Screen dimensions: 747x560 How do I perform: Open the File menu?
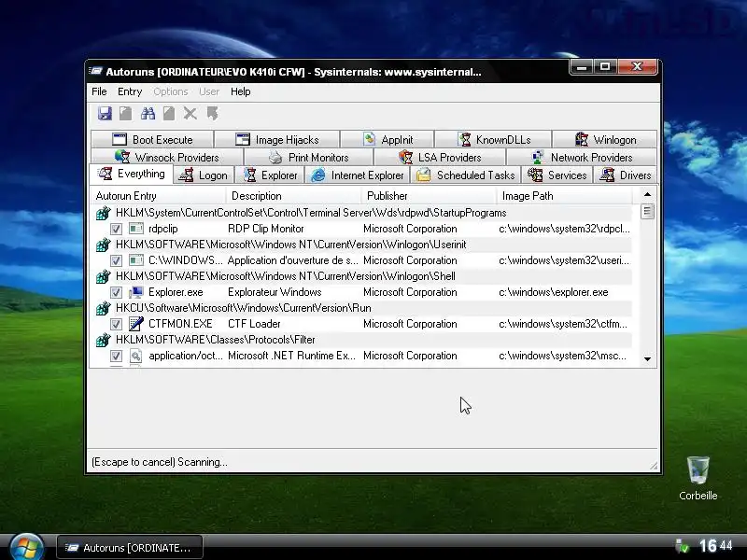point(99,91)
